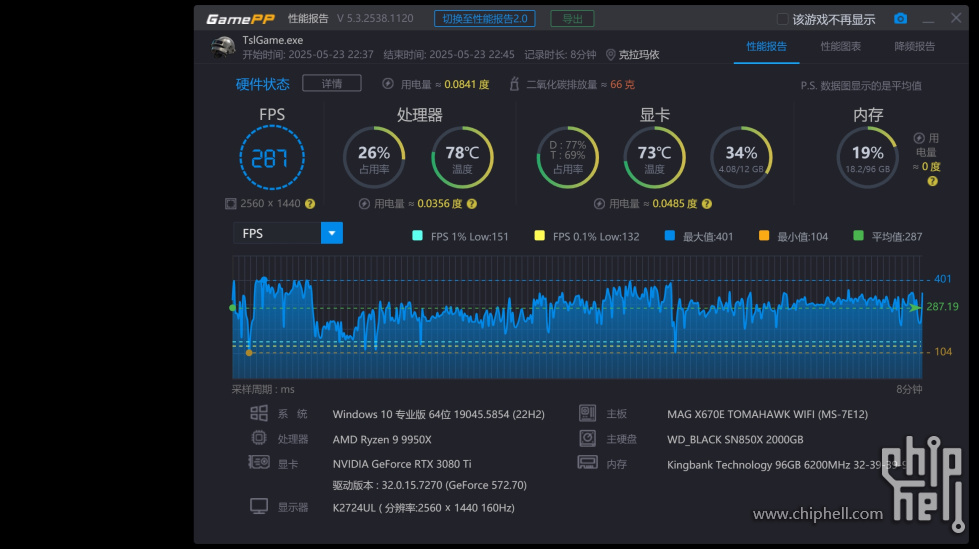Open the FPS metric dropdown arrow

332,233
